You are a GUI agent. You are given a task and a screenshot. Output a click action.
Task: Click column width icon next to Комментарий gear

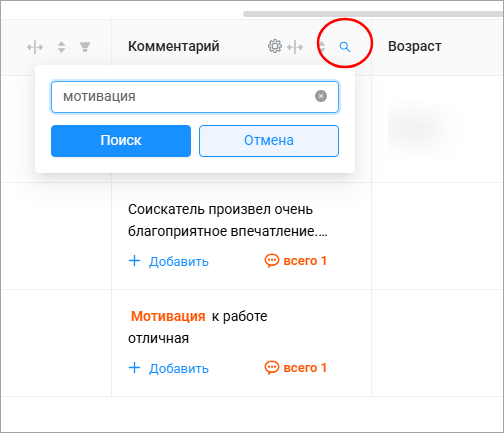tap(295, 47)
